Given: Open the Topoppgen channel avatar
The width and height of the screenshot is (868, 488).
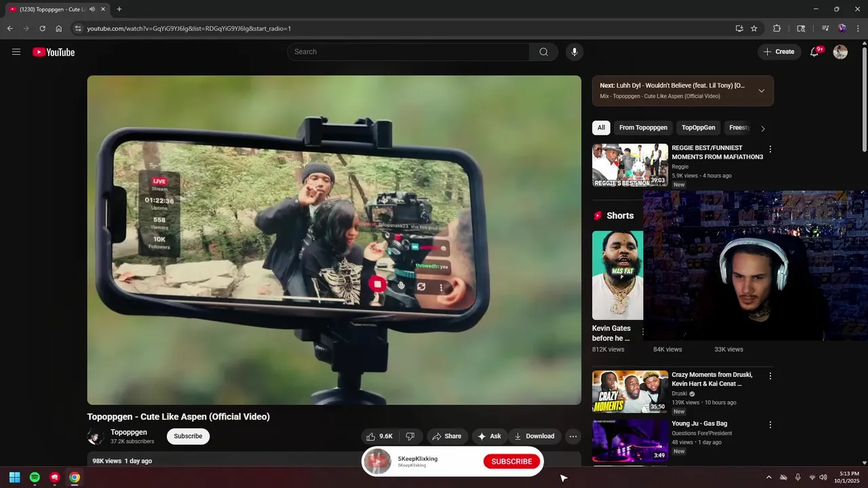Looking at the screenshot, I should click(x=96, y=436).
